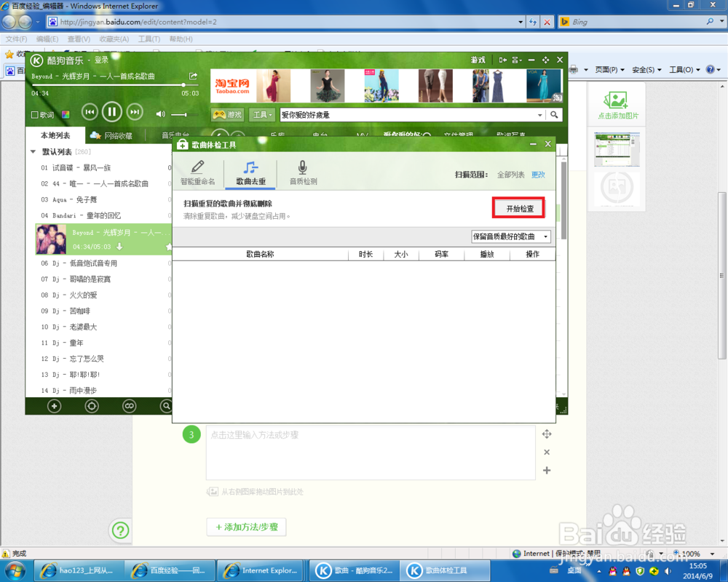Screen dimensions: 728x582
Task: Click the green help question mark icon
Action: 120,530
